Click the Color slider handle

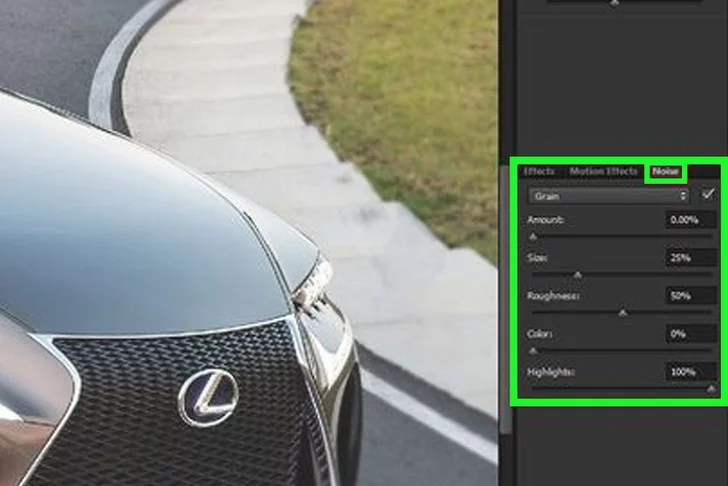533,351
